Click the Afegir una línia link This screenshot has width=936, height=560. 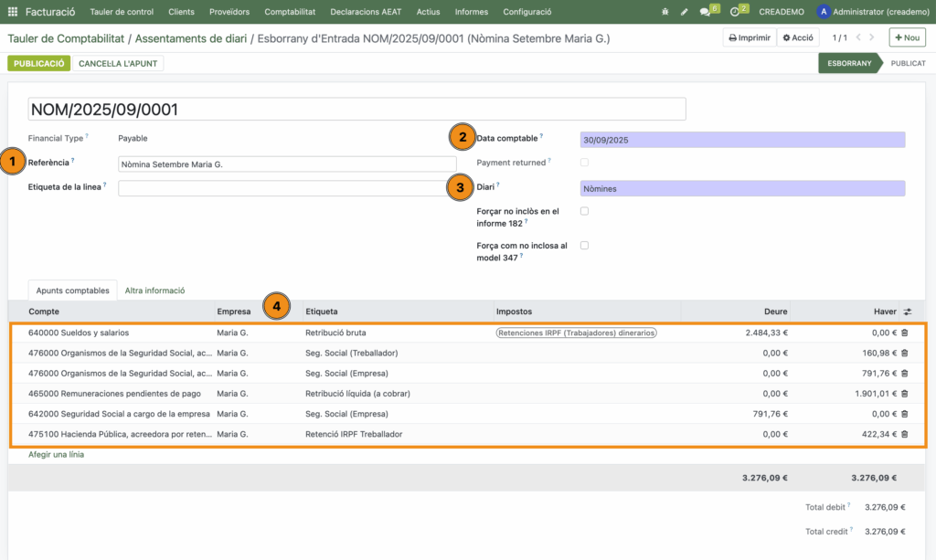tap(56, 454)
